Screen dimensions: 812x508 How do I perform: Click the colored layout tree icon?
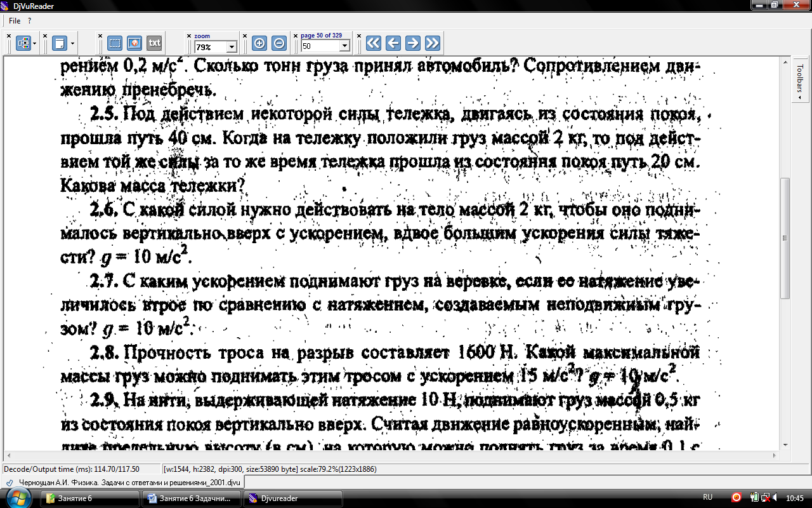coord(23,43)
